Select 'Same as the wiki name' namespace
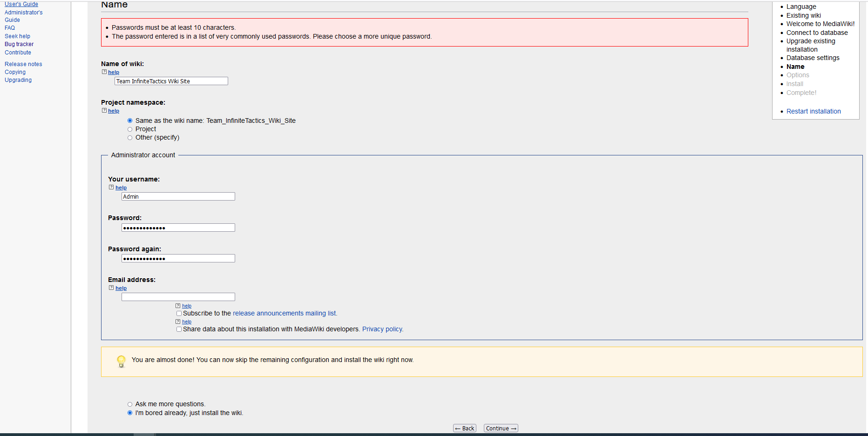868x436 pixels. (130, 121)
